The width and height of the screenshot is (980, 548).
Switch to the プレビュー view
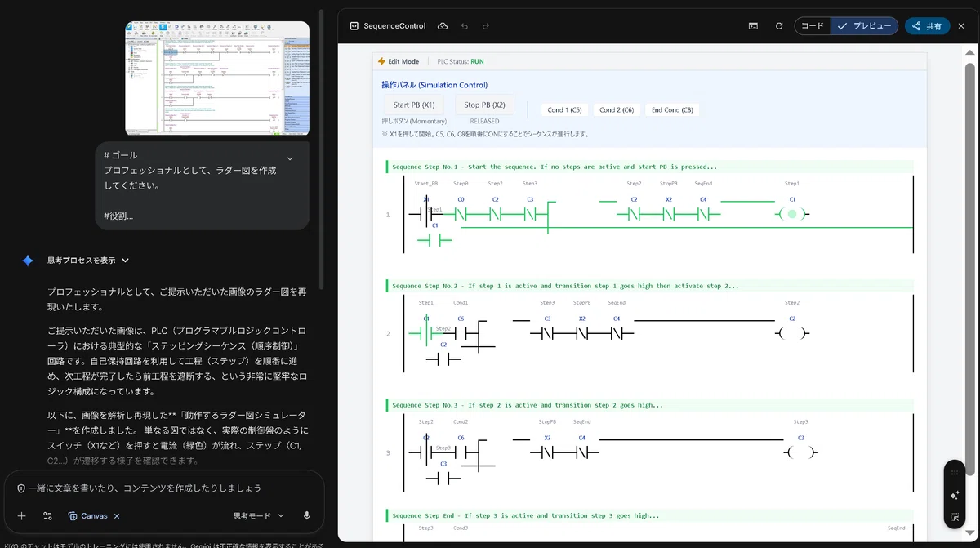coord(864,26)
